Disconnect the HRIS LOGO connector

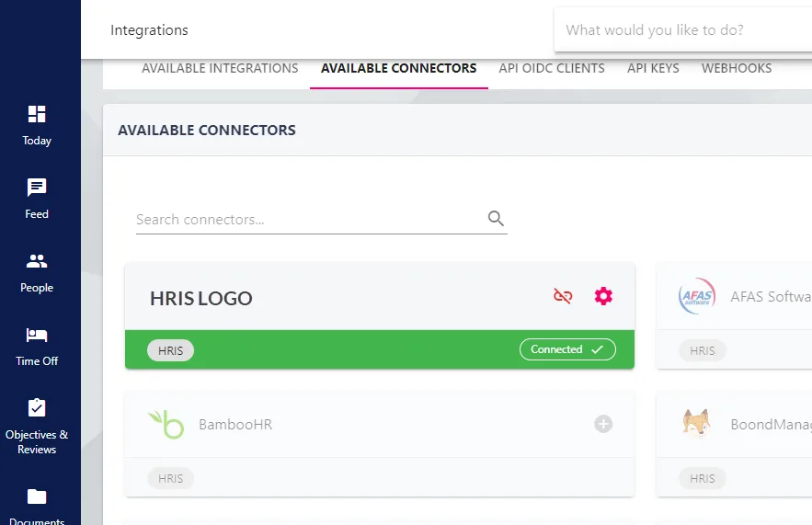(x=563, y=296)
